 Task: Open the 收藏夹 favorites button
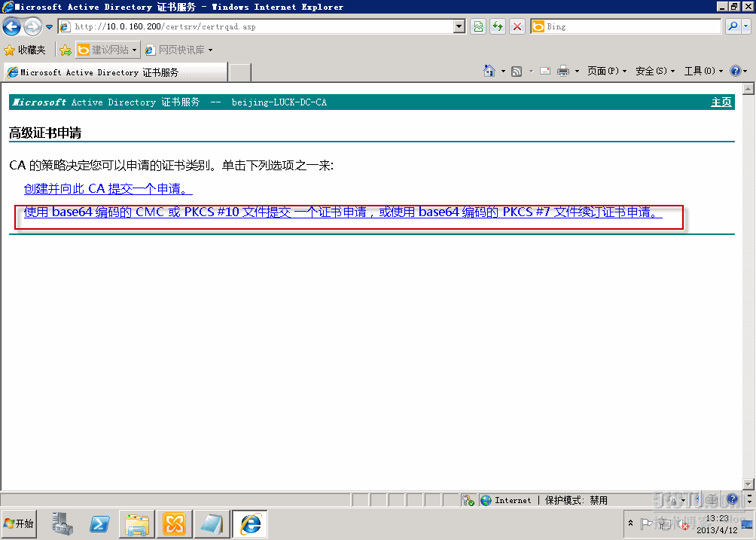25,50
